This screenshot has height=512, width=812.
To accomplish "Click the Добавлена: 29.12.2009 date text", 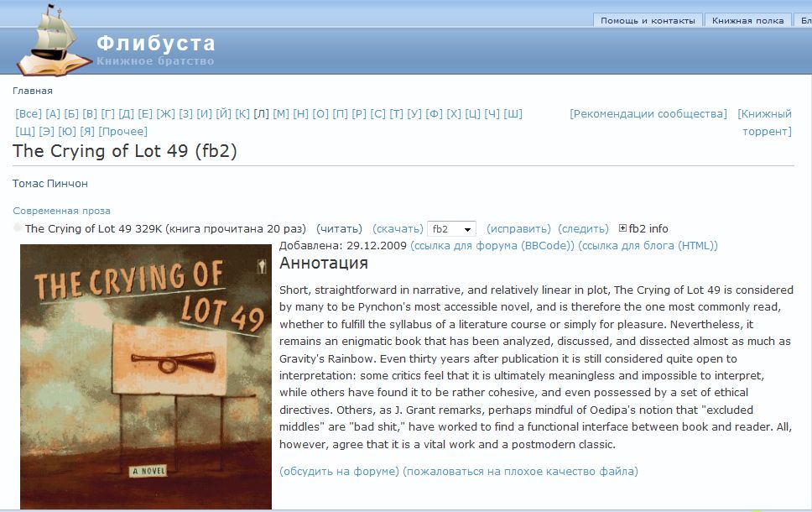I will (343, 246).
